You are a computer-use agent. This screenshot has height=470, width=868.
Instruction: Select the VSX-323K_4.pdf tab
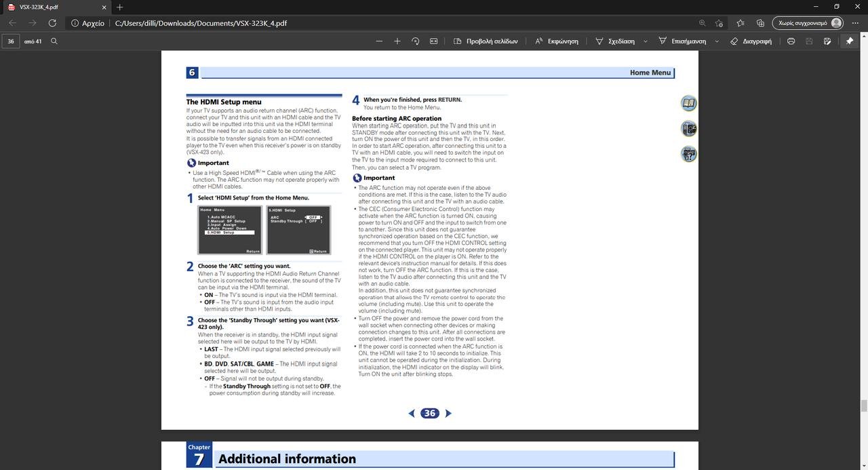(x=56, y=7)
